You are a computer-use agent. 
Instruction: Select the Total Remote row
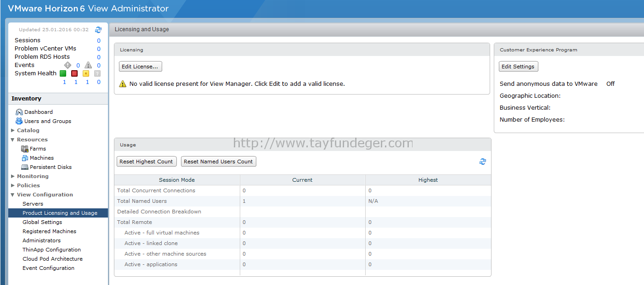click(303, 222)
